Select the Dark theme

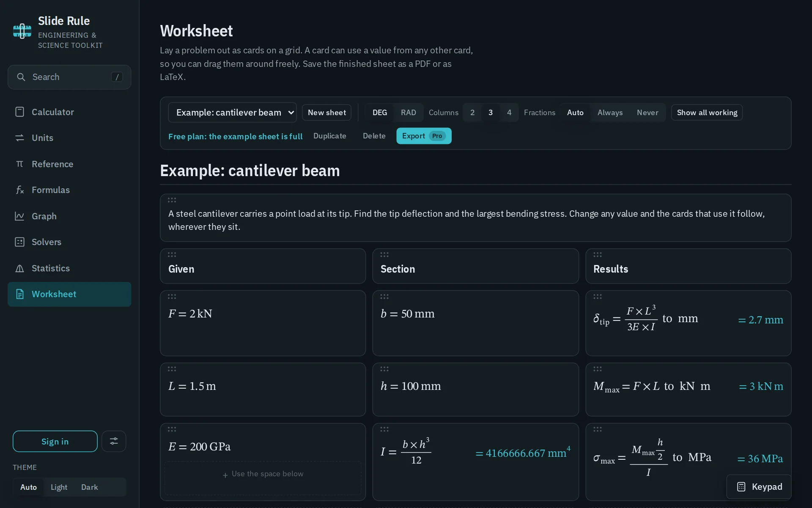click(89, 487)
